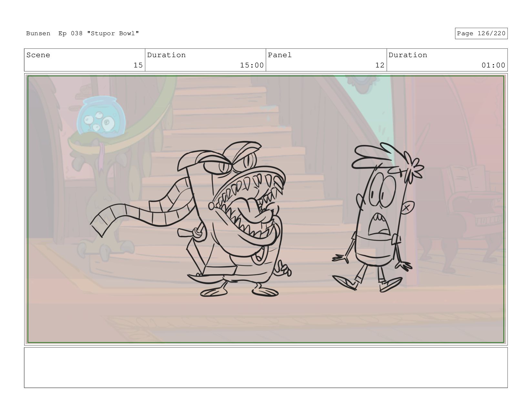Image resolution: width=532 pixels, height=412 pixels.
Task: Click the 'Bunsen Ep 038 "Stupor Bowl"' title text
Action: (x=82, y=34)
